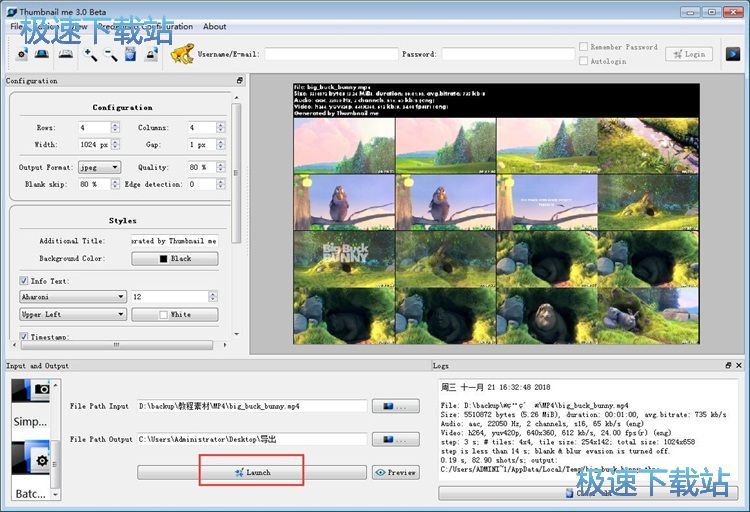The width and height of the screenshot is (750, 512).
Task: Click the Password field
Action: pos(508,54)
